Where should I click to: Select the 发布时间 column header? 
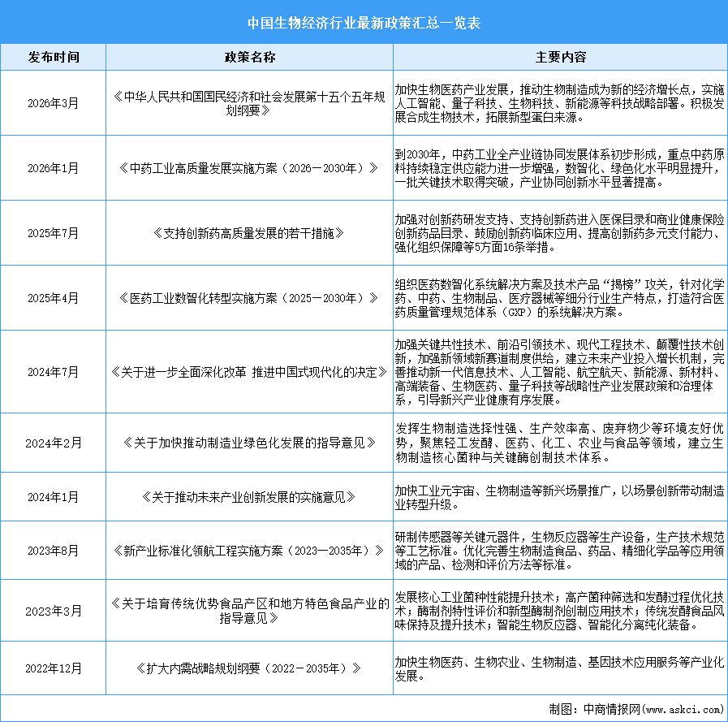coord(54,57)
